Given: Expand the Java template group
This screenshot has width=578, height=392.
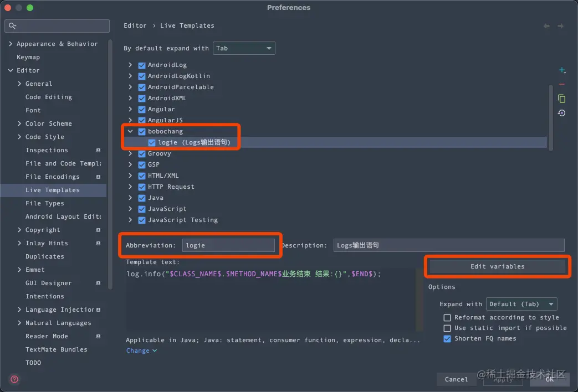Looking at the screenshot, I should pos(130,198).
